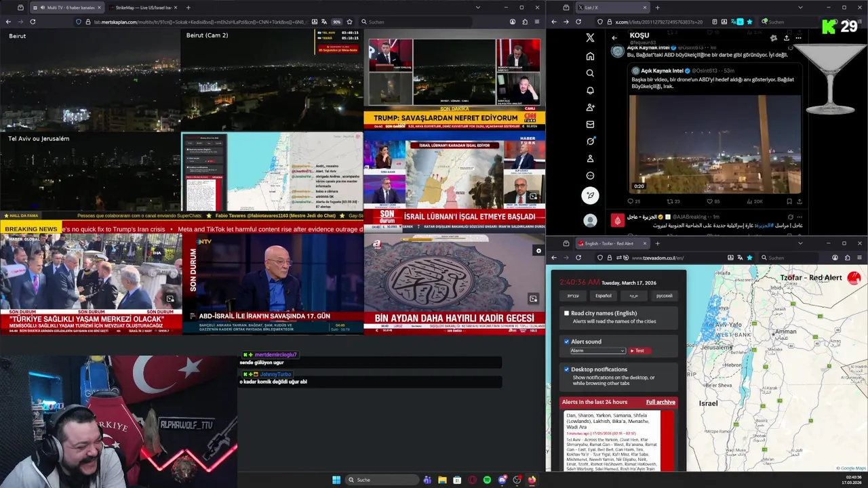The height and width of the screenshot is (488, 868).
Task: Switch Tzofar language to Hebrew (עברית)
Action: [573, 296]
